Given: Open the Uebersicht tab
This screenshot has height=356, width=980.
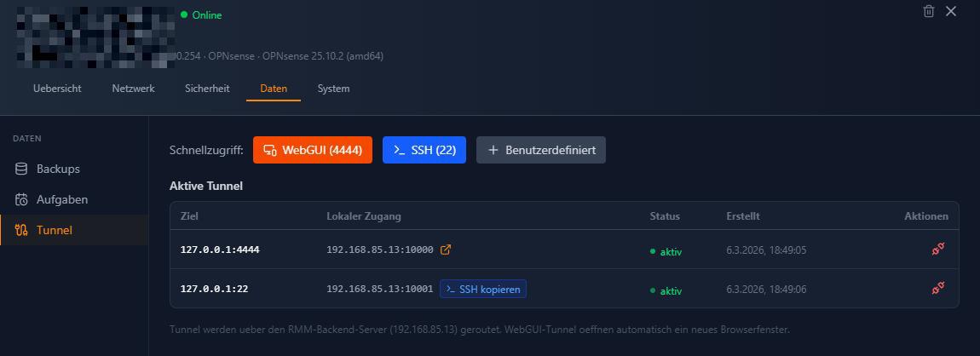Looking at the screenshot, I should click(57, 89).
